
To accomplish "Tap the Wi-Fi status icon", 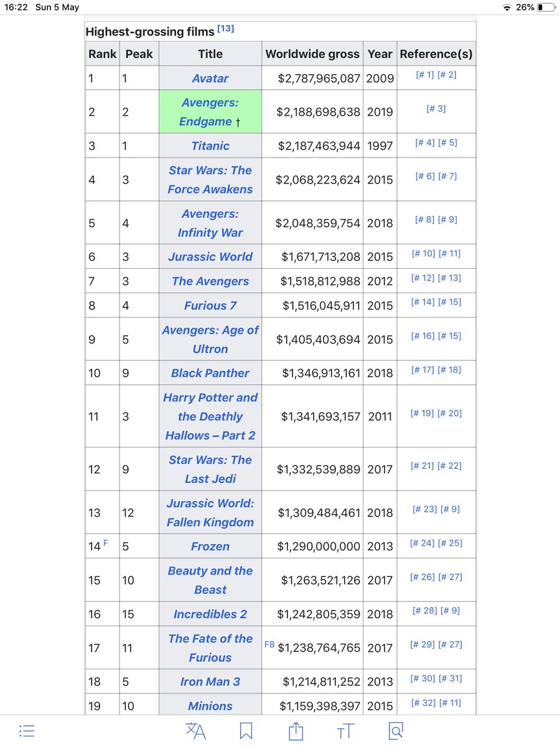I will tap(506, 7).
